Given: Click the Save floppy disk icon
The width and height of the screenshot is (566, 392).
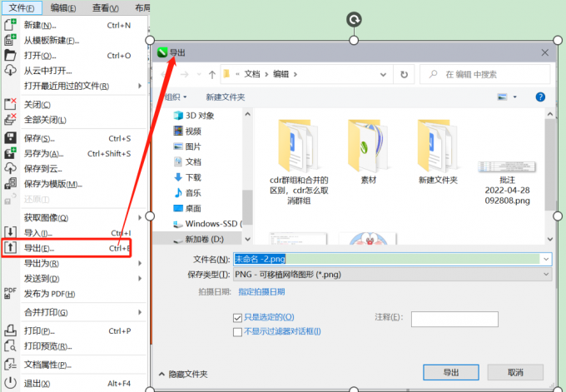Looking at the screenshot, I should [x=10, y=138].
